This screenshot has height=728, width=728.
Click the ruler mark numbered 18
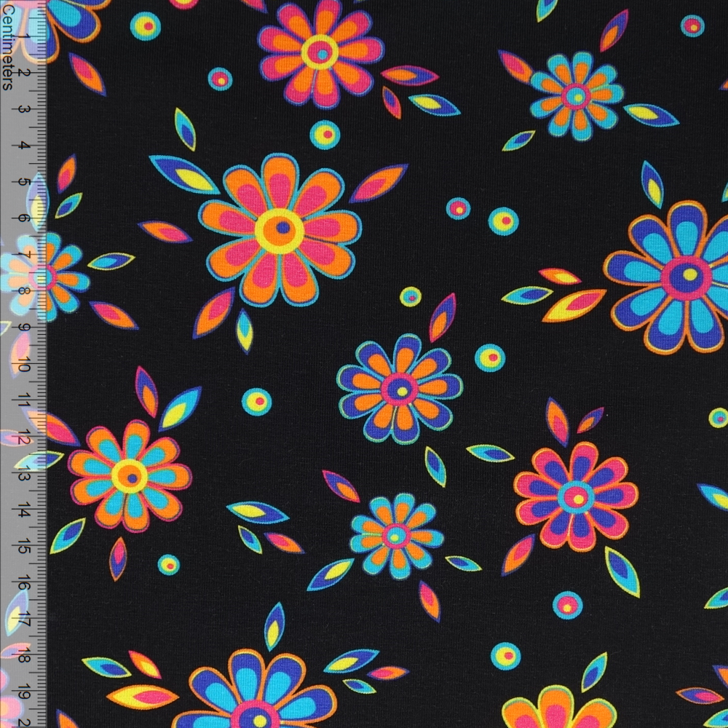coord(23,654)
